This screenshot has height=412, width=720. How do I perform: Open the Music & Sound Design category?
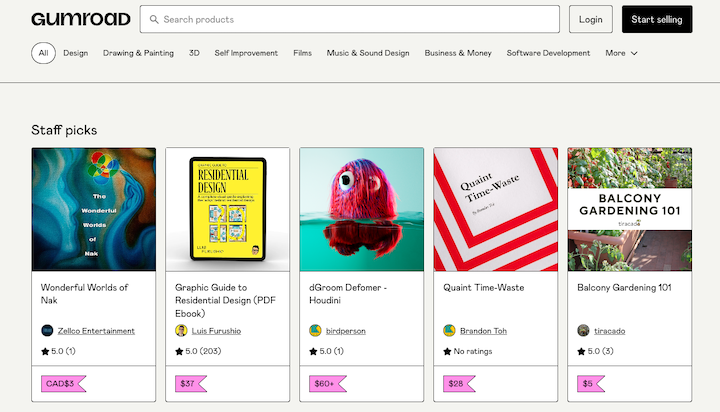[368, 53]
